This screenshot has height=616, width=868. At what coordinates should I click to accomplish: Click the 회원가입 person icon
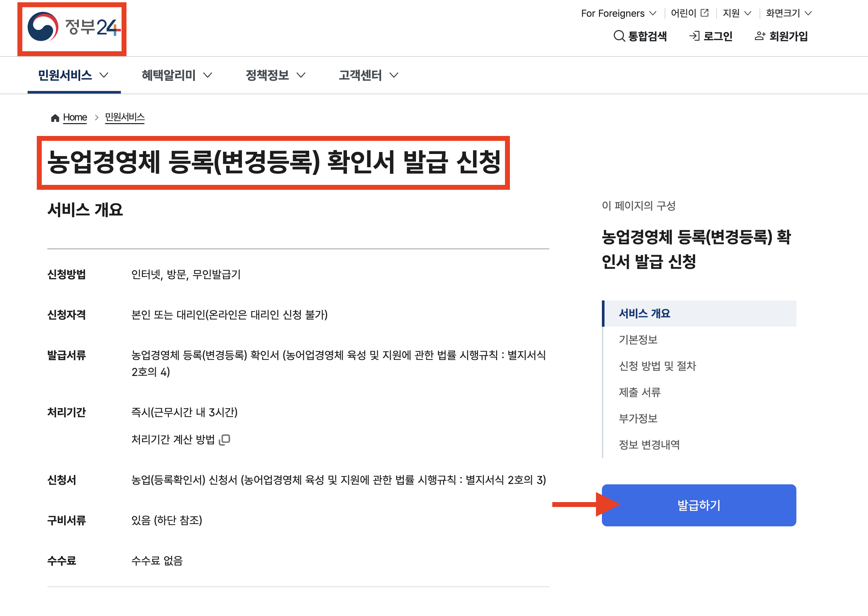coord(760,36)
